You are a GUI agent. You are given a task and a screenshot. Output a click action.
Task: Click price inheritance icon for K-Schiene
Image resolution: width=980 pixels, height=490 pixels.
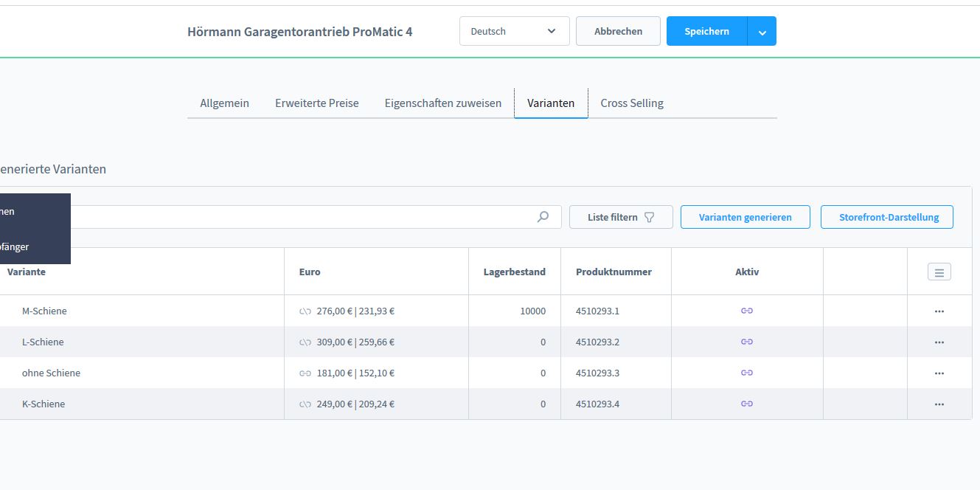click(305, 404)
